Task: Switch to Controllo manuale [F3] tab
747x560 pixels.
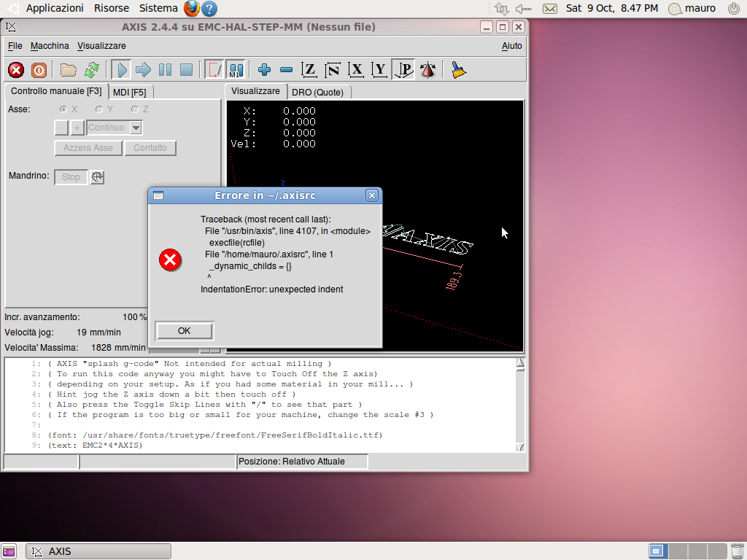Action: (x=56, y=91)
